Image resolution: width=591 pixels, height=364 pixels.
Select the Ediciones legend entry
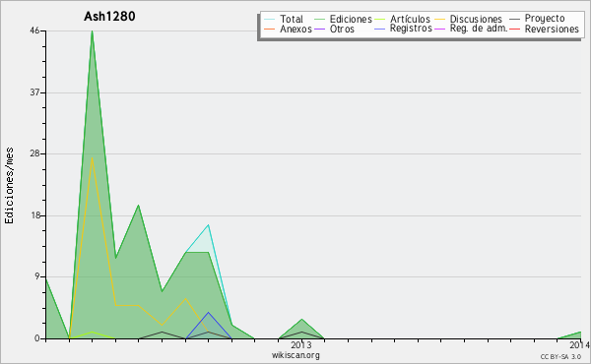point(351,19)
